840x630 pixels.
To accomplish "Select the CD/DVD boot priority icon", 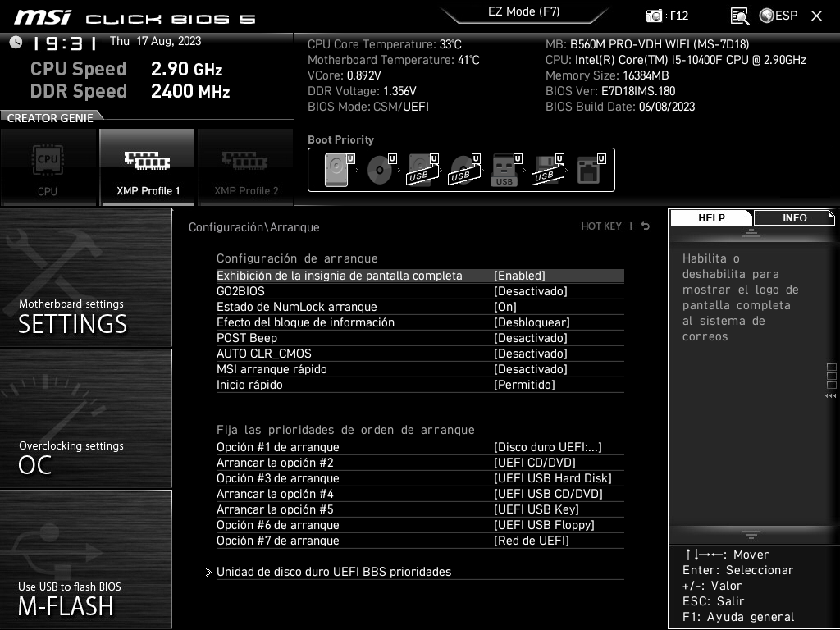I will click(x=381, y=170).
